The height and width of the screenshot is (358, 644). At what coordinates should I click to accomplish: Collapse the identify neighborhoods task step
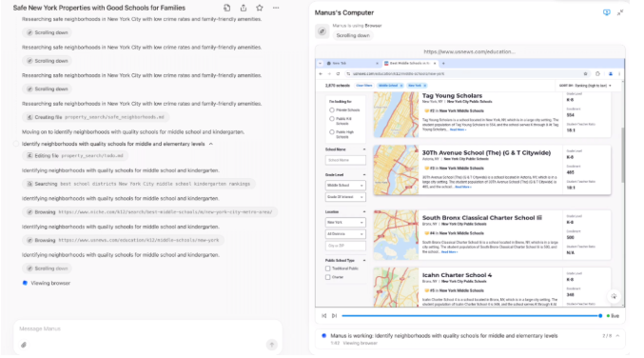coord(210,144)
